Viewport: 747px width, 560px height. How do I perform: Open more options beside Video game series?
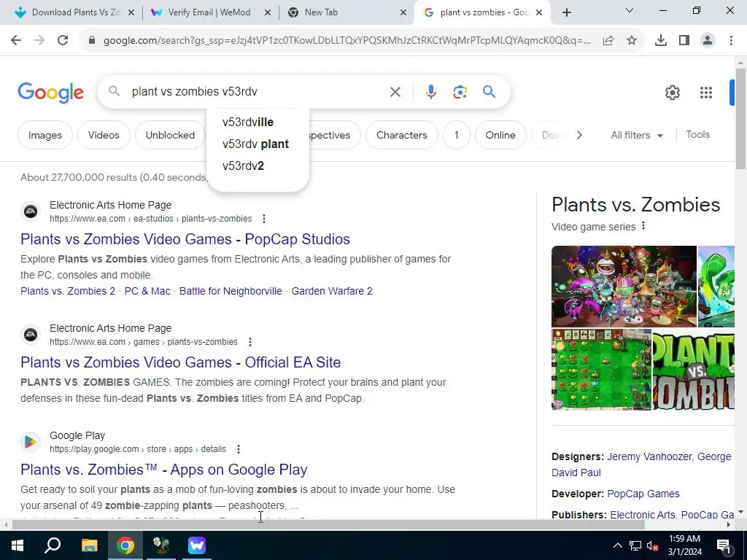(x=643, y=226)
